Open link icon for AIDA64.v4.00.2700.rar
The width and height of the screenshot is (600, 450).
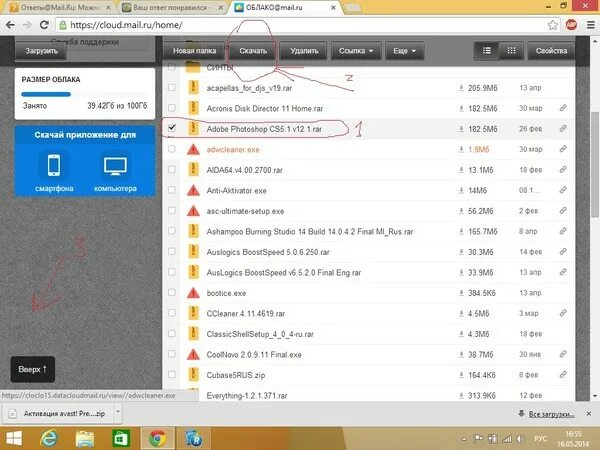(562, 170)
